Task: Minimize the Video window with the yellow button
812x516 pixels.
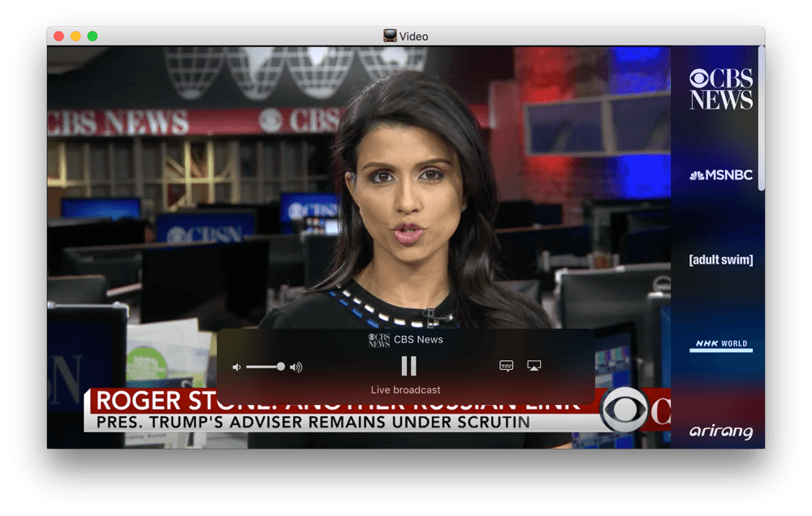Action: 76,37
